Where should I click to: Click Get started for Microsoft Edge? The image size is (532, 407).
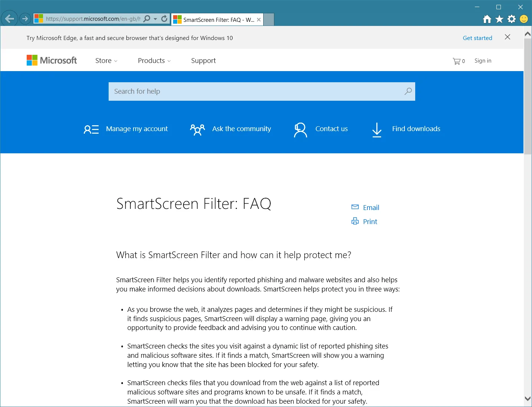coord(477,38)
